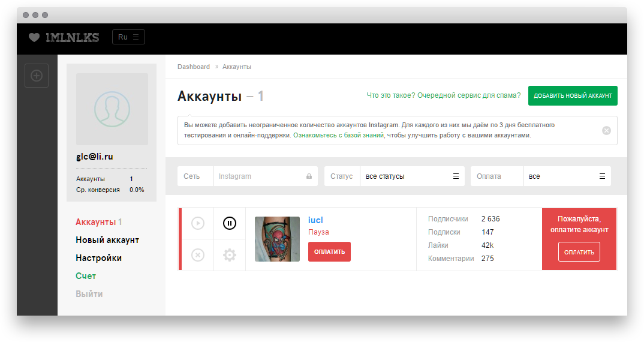The image size is (644, 342).
Task: Dismiss the info notice with close icon
Action: pos(607,131)
